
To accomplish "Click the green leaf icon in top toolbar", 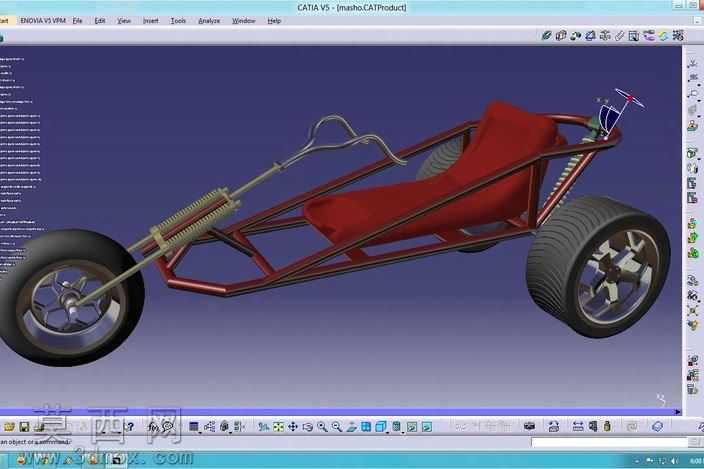I will [546, 35].
